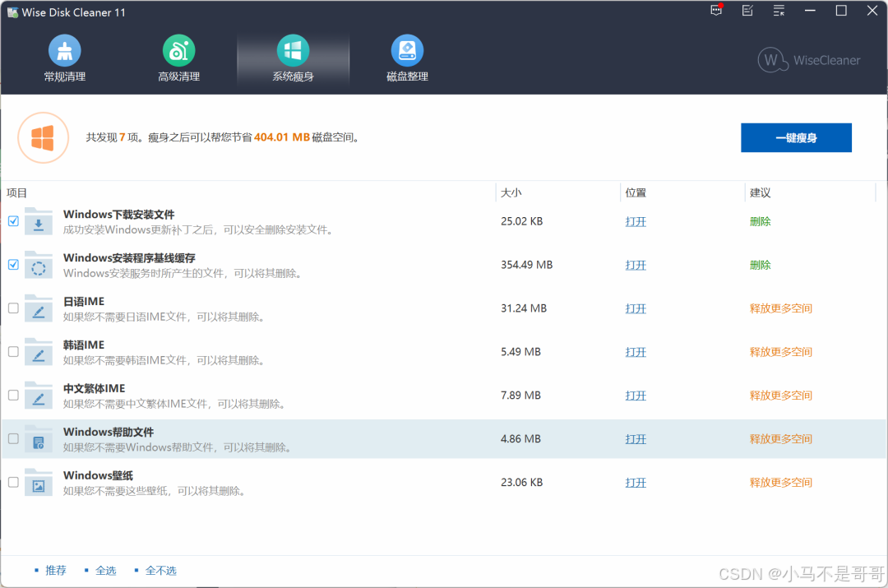
Task: Click the 一键瘦身 button
Action: point(796,137)
